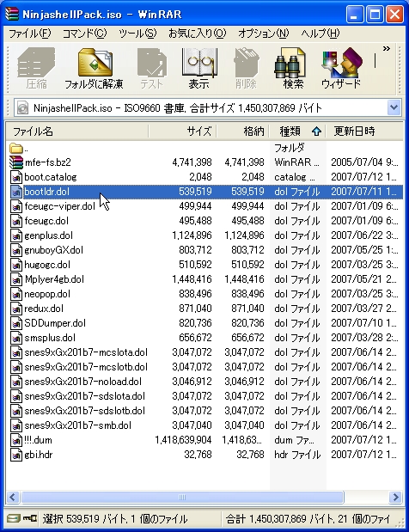Image resolution: width=409 pixels, height=532 pixels.
Task: Select the fceugc-viper.dol file icon
Action: [16, 206]
